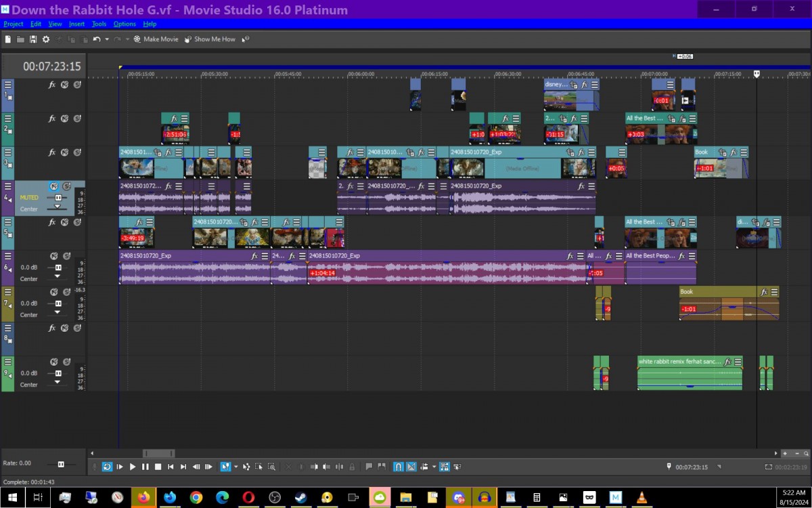Screen dimensions: 812x508
Task: Mute audio track 6
Action: click(x=53, y=256)
